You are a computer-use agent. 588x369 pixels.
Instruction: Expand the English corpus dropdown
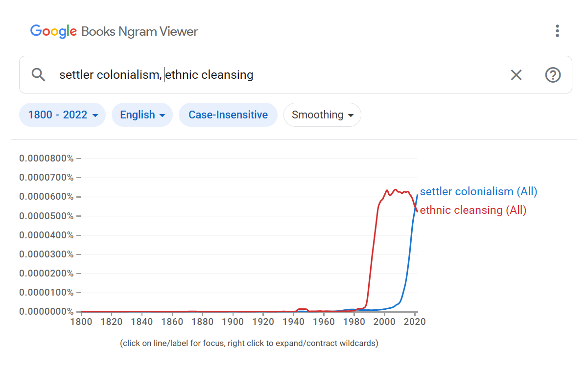(142, 115)
